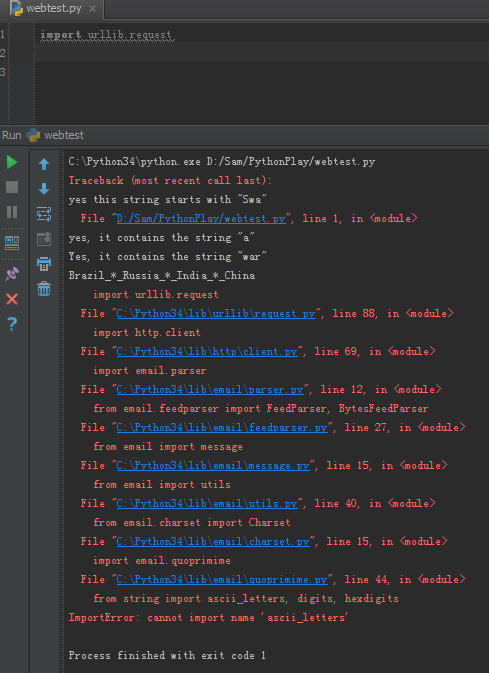Select the webtest run tab

(56, 135)
